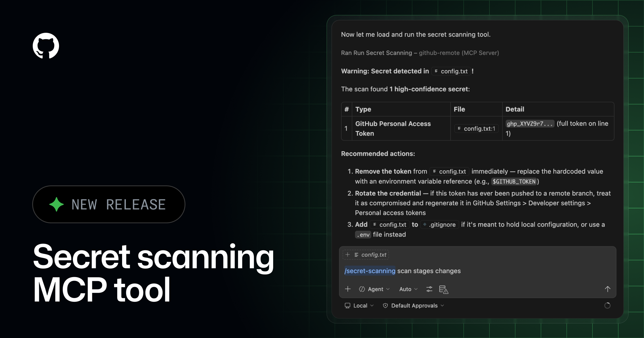Open the Agent mode dropdown

coord(374,289)
